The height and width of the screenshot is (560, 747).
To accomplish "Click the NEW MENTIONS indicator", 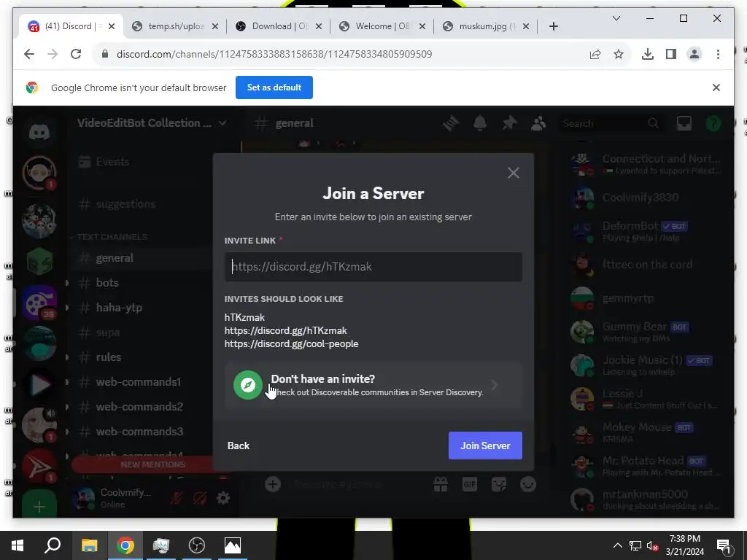I will click(152, 464).
